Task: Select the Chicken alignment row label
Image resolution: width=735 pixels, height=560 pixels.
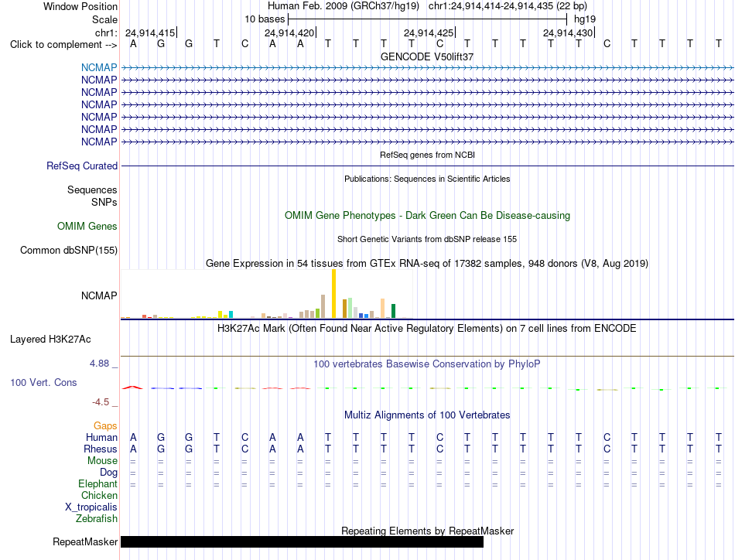Action: (99, 495)
